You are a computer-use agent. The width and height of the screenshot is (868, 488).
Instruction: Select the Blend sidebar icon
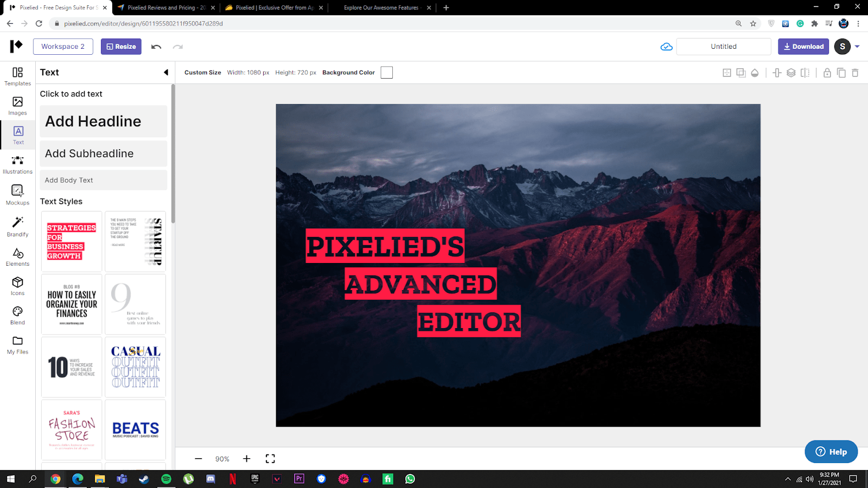pyautogui.click(x=17, y=314)
